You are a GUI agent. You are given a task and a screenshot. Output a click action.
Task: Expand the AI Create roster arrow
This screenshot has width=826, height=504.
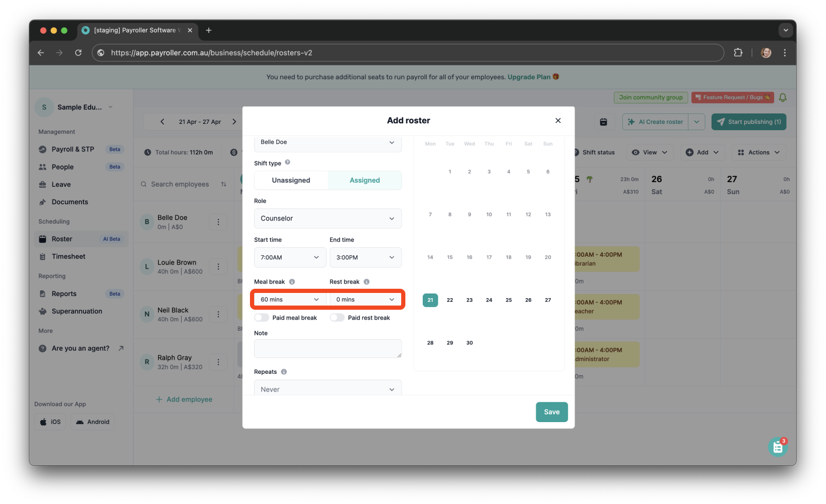696,122
